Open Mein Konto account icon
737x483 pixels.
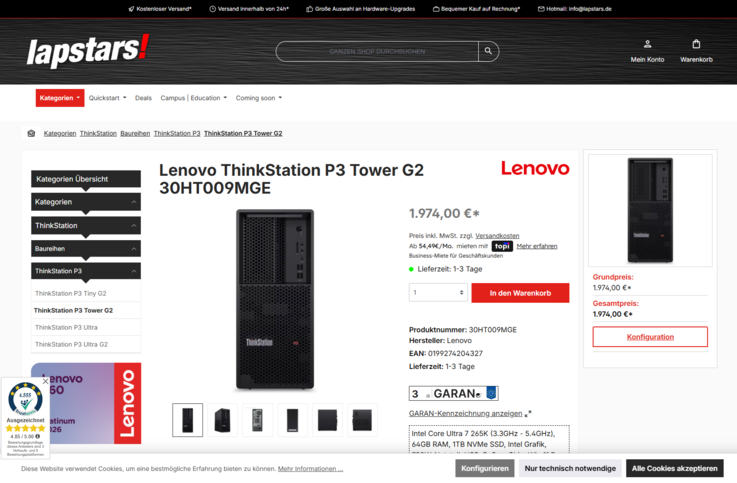coord(647,51)
